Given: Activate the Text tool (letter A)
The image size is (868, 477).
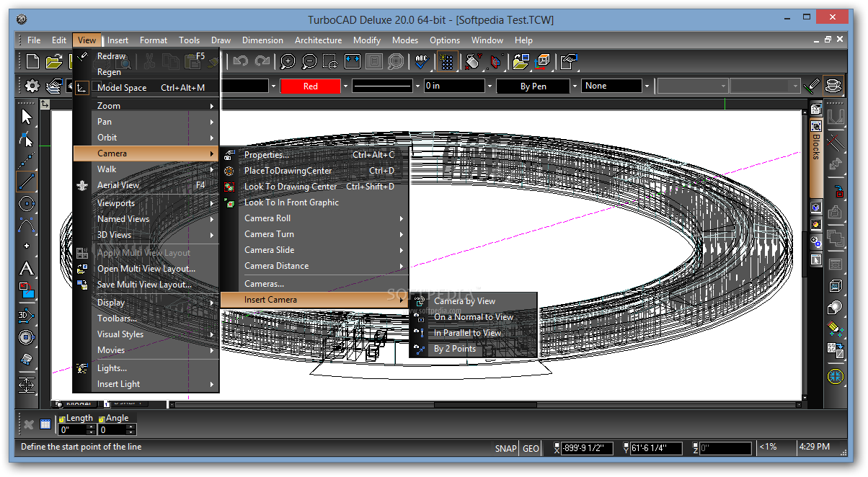Looking at the screenshot, I should tap(27, 269).
